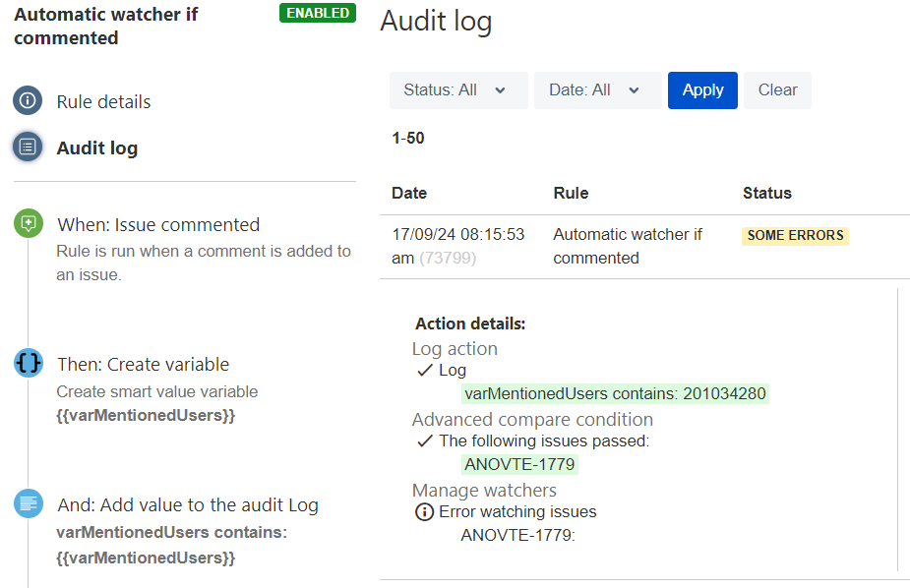910x588 pixels.
Task: Click the Rule column header
Action: point(571,193)
